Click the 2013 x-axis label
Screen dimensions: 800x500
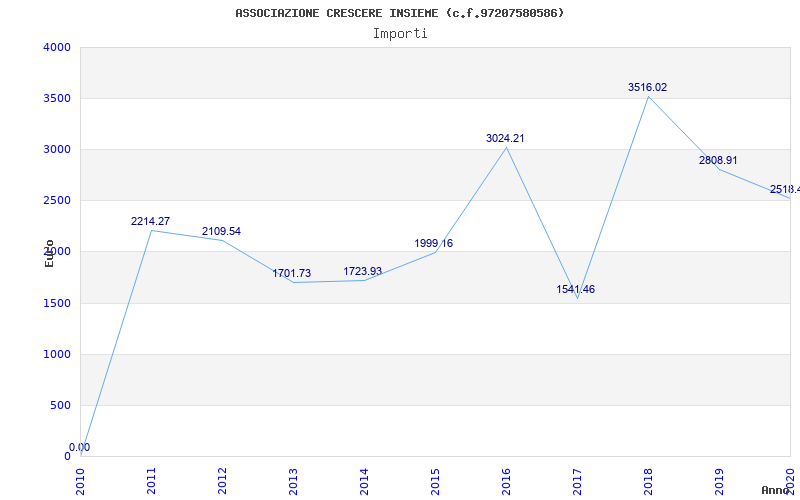pyautogui.click(x=293, y=482)
